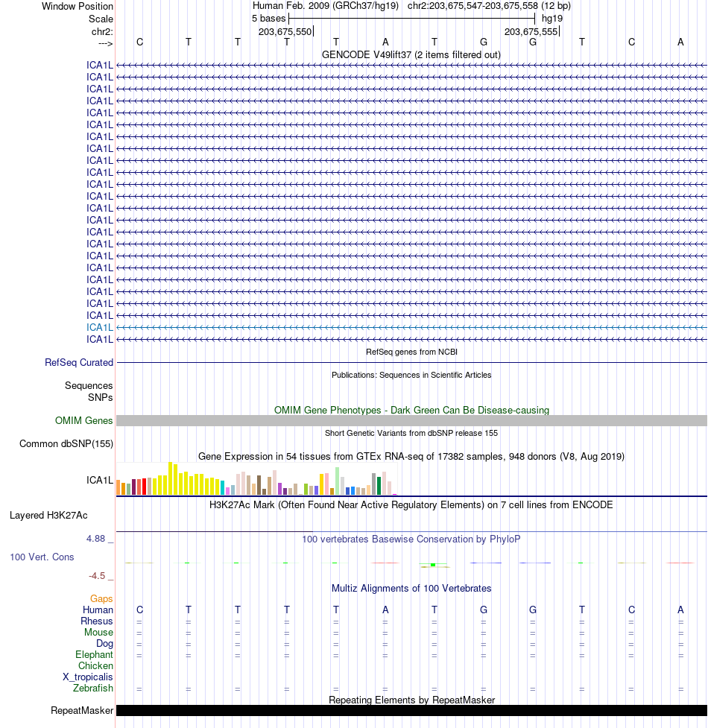Select the Scale label in the ruler
This screenshot has width=708, height=728.
(101, 19)
